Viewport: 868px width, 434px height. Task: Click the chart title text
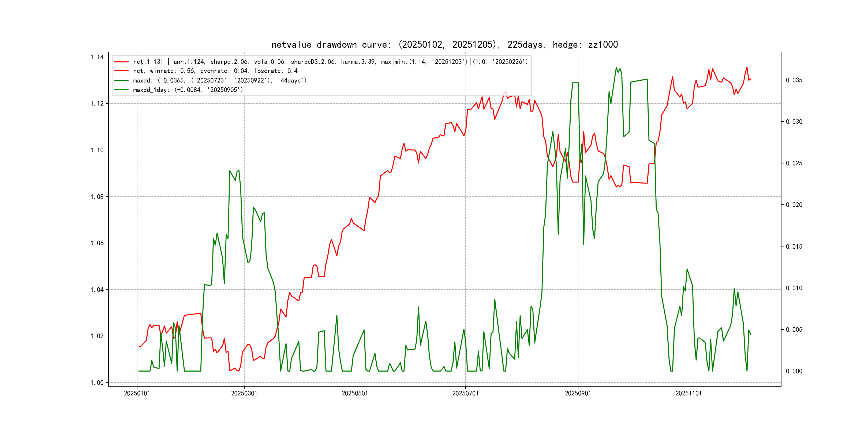[444, 44]
